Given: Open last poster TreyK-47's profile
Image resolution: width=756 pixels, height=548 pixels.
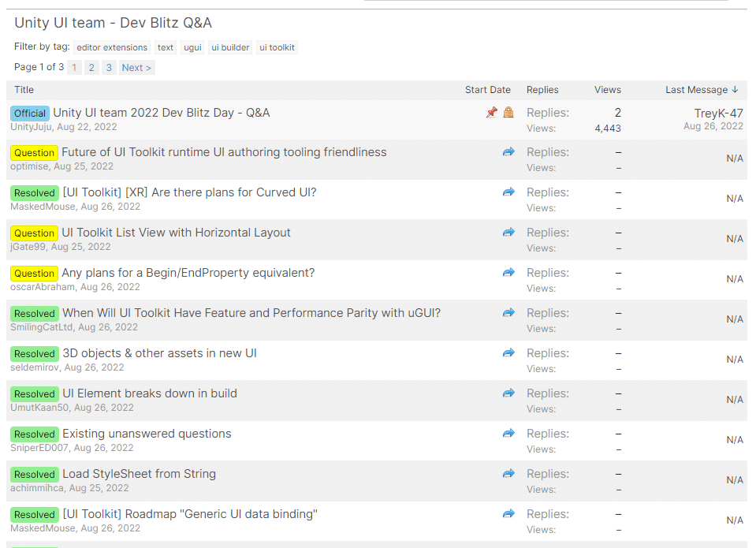Looking at the screenshot, I should point(718,114).
